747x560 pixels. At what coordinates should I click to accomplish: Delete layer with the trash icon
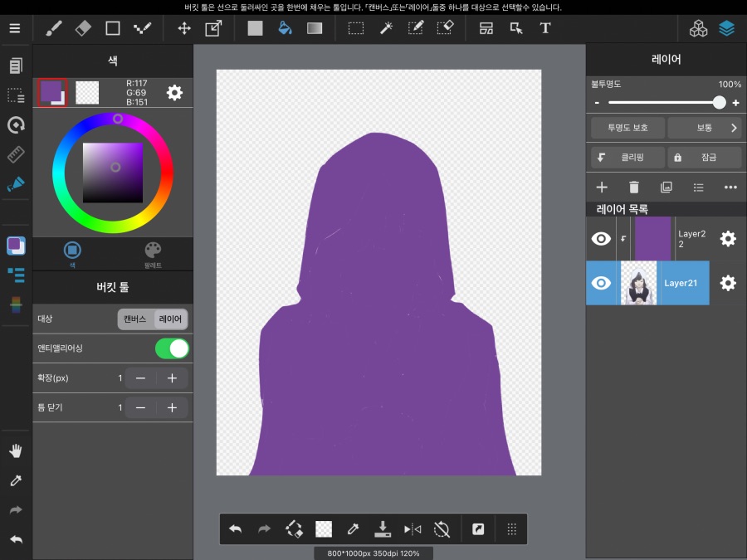[634, 187]
